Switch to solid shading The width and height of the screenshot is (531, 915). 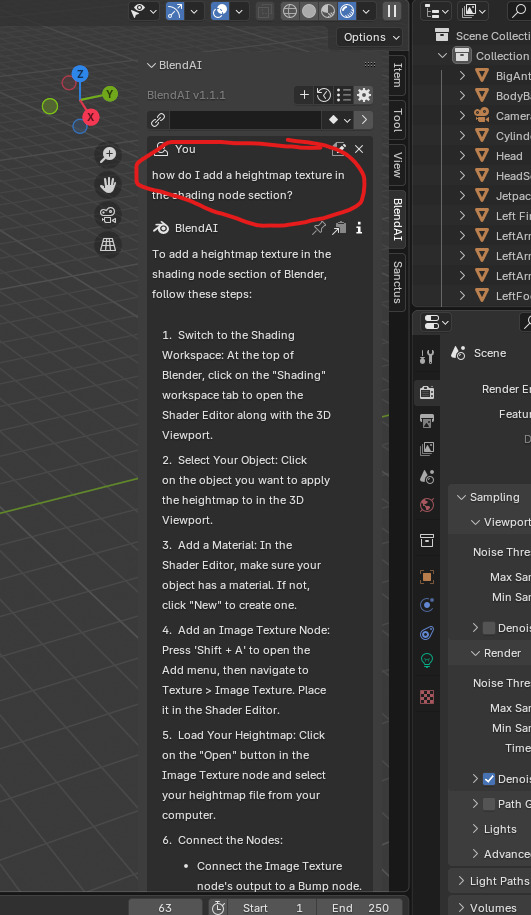point(309,11)
